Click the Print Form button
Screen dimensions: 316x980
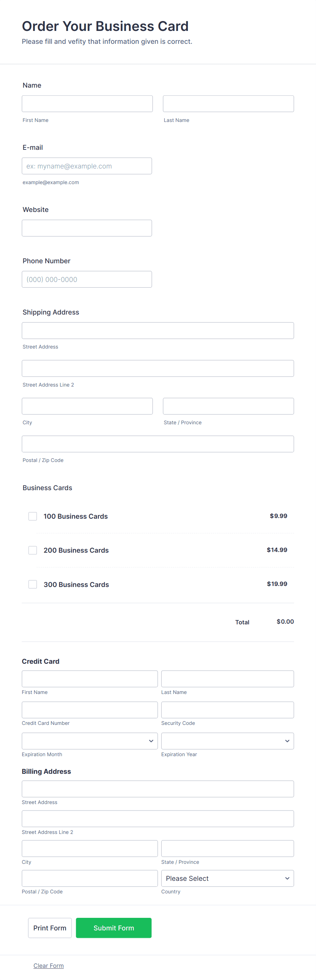pos(50,928)
